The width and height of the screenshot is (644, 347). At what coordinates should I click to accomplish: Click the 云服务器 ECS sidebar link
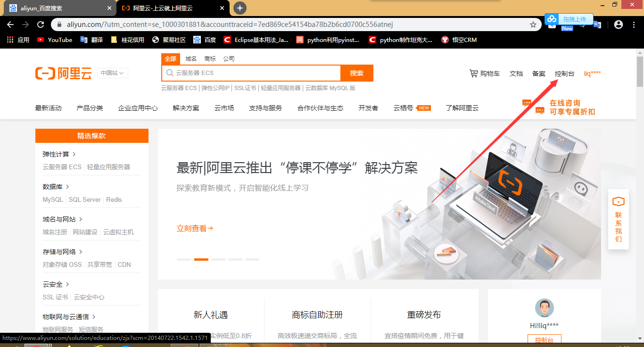(62, 167)
